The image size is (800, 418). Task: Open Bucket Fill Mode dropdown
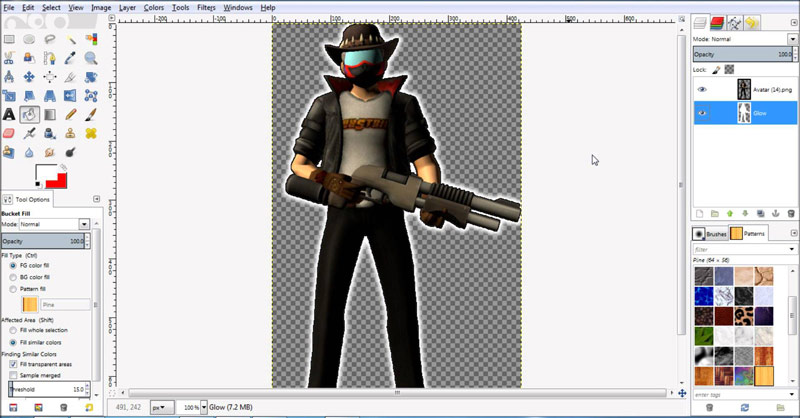point(84,224)
